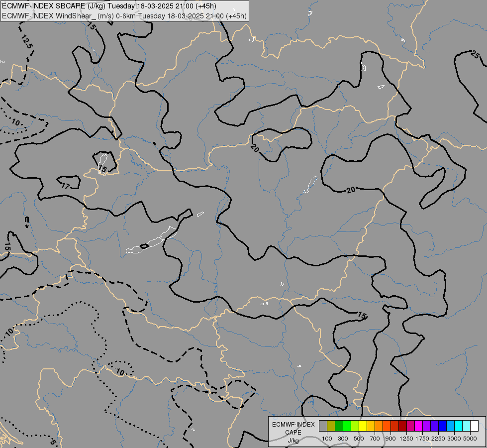This screenshot has height=448, width=487.
Task: Click the pure yellow legend swatch
Action: point(363,426)
